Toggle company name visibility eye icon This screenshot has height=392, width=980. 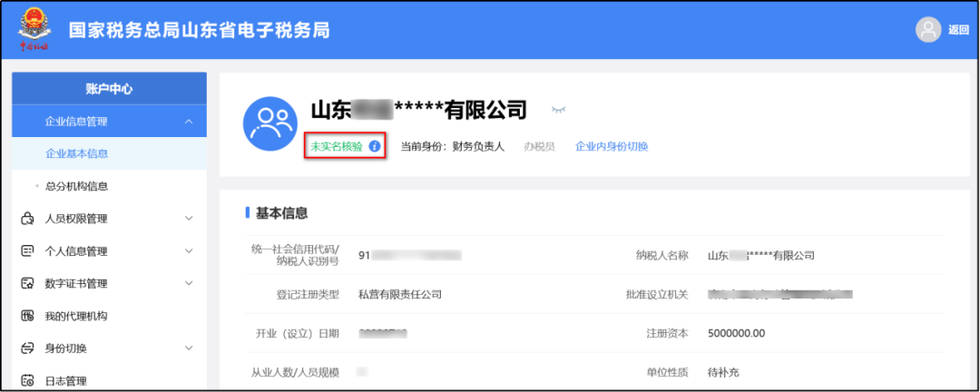click(x=558, y=110)
